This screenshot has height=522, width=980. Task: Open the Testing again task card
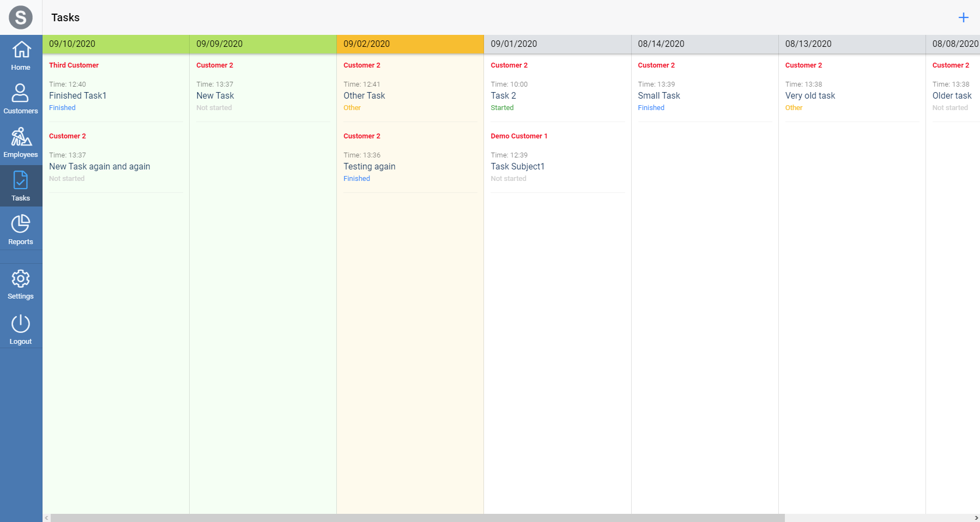(370, 167)
